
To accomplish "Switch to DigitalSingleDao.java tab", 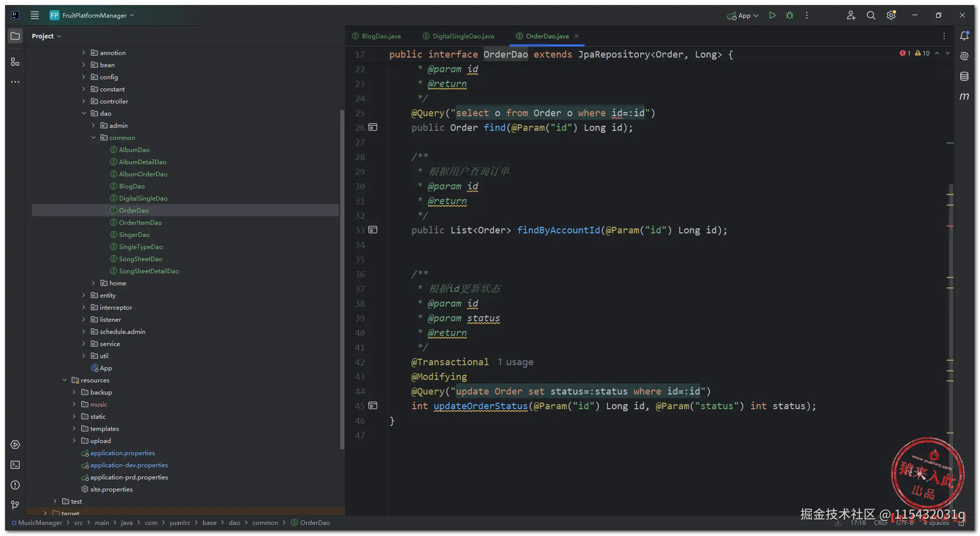I will [458, 36].
